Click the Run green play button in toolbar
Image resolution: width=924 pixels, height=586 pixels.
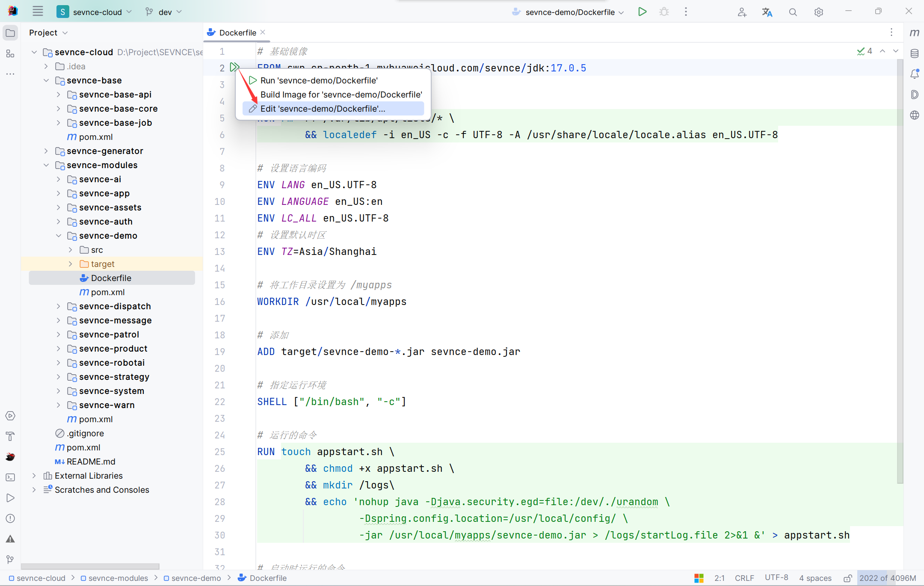[x=642, y=12]
